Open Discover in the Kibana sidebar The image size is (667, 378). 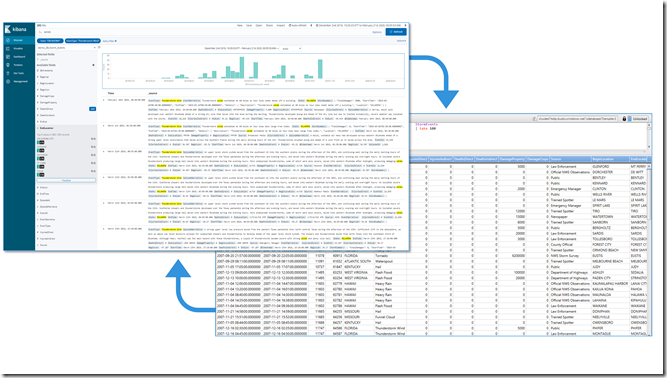tap(19, 40)
